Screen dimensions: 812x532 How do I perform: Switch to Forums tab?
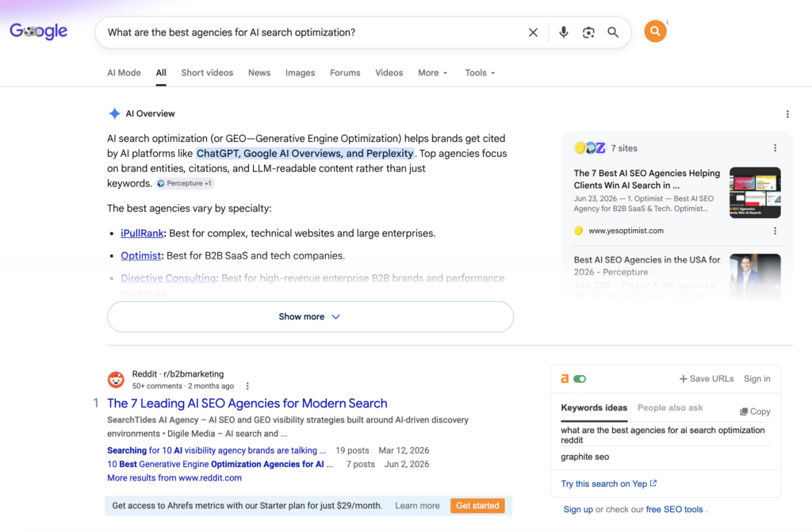345,73
